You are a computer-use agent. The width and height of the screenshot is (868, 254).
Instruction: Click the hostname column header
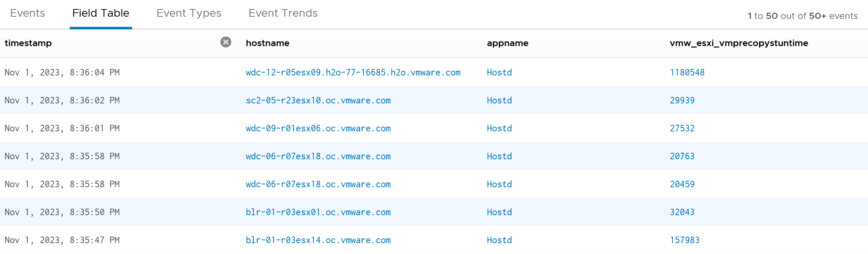pos(268,43)
